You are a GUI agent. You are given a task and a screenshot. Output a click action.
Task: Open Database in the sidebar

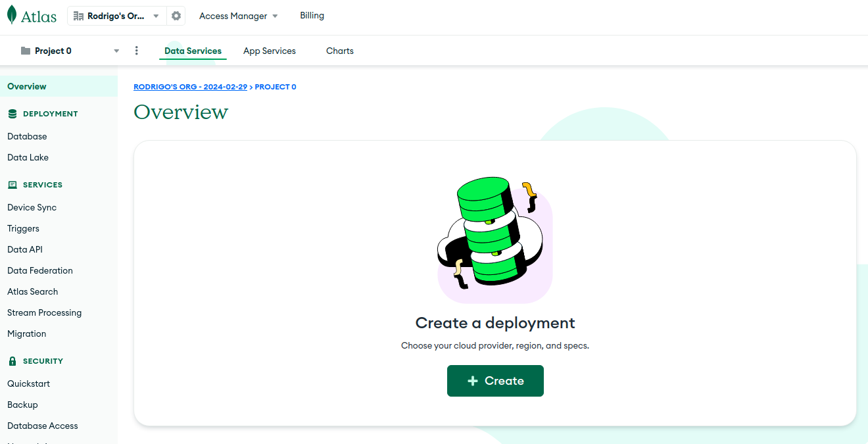pyautogui.click(x=27, y=136)
